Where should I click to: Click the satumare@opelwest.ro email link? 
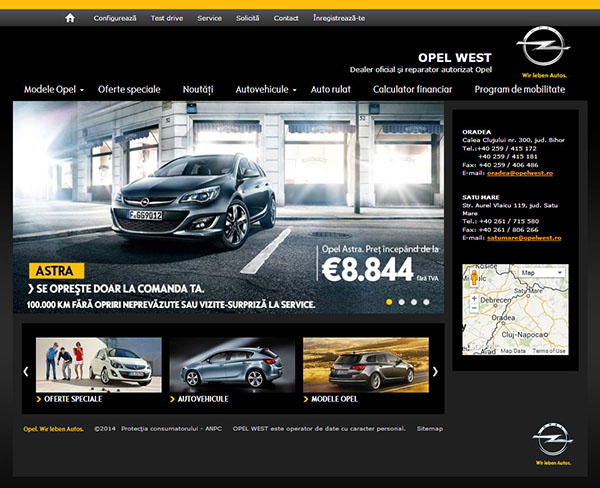point(524,238)
